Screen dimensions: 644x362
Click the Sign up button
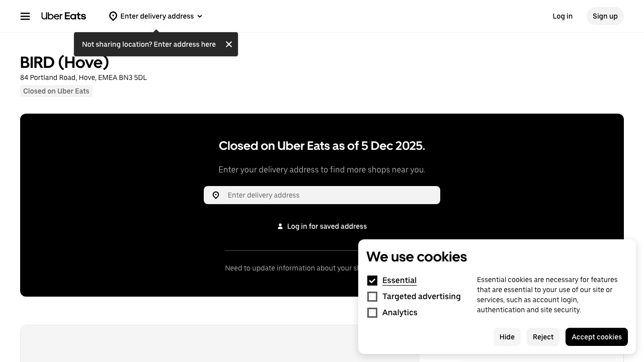[x=605, y=16]
